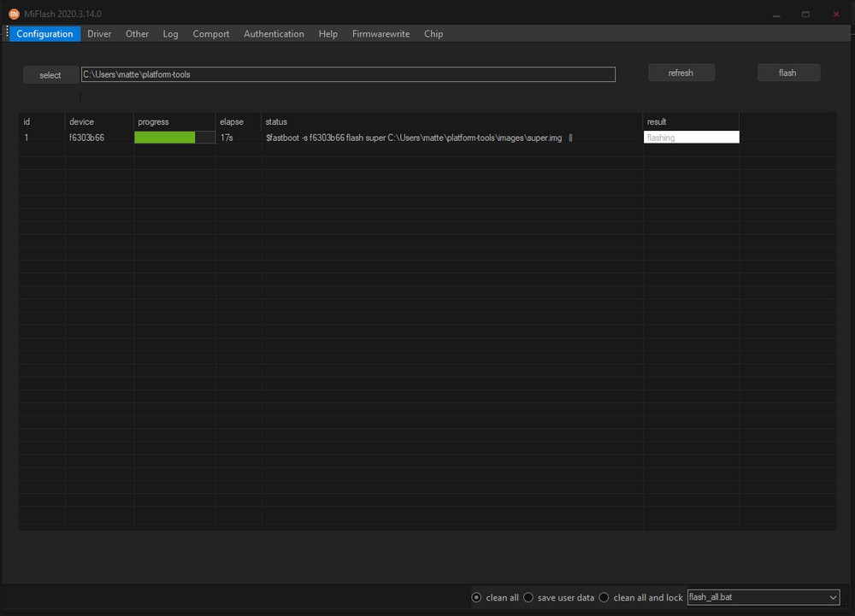Open the Authentication menu
The height and width of the screenshot is (616, 855).
pyautogui.click(x=274, y=34)
